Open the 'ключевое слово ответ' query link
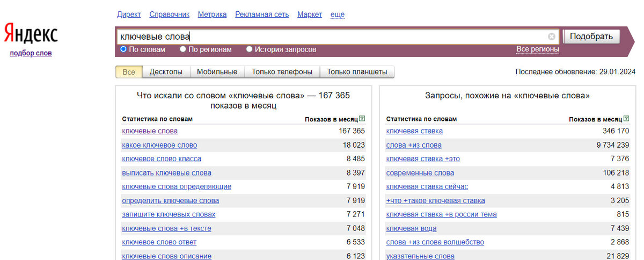Viewport: 644px width, 260px height. point(159,242)
